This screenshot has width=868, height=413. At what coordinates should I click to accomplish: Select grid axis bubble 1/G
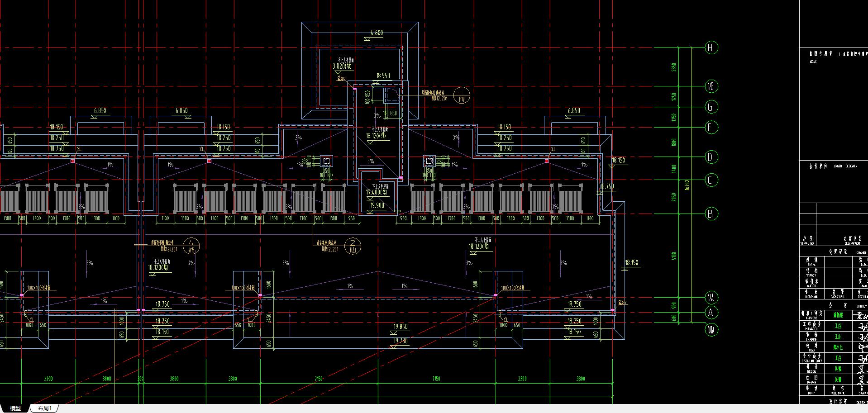(711, 86)
